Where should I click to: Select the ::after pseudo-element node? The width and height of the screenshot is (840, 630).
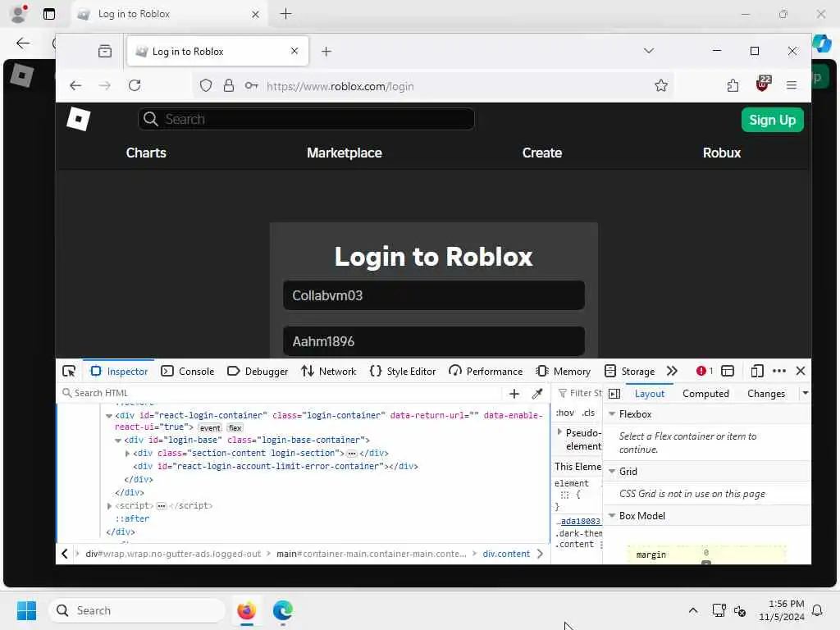tap(132, 518)
